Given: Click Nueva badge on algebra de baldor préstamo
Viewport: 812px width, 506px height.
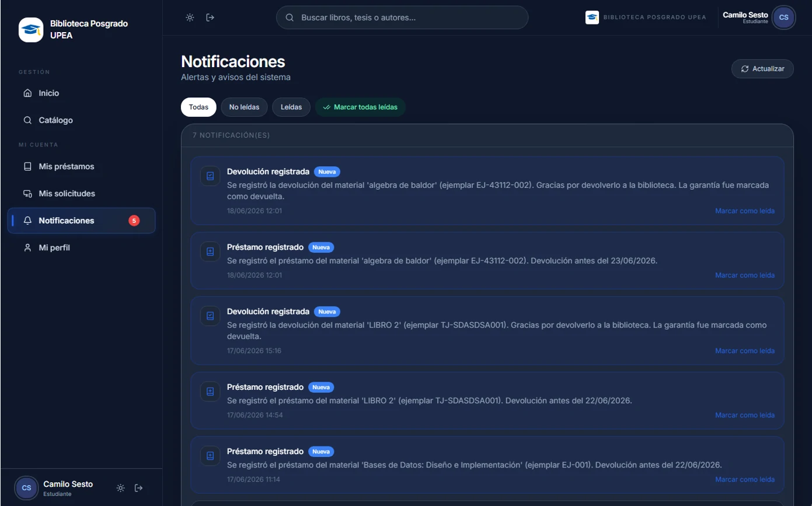Looking at the screenshot, I should (x=321, y=247).
